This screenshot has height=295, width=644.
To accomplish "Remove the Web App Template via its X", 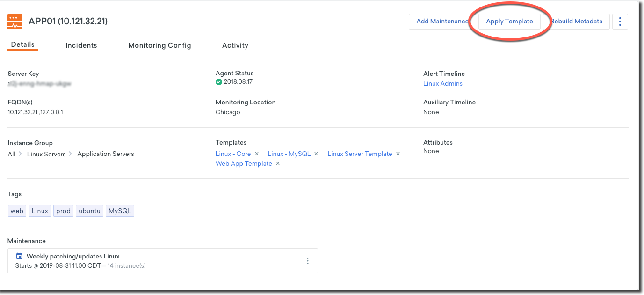I will coord(277,163).
